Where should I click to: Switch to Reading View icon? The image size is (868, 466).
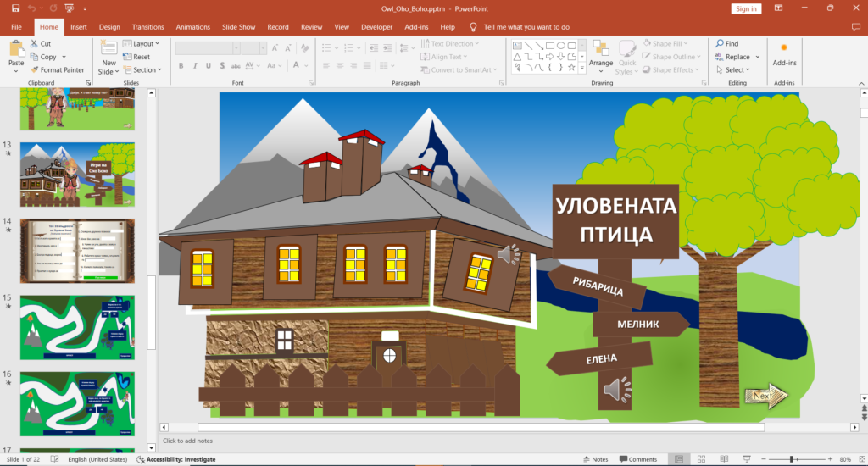[724, 459]
